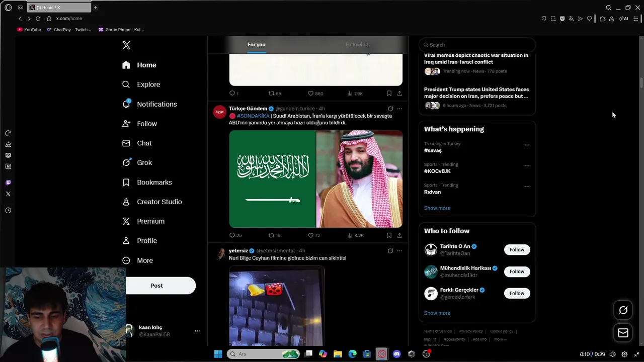This screenshot has height=362, width=644.
Task: Repost the top post with 65 reposts
Action: pos(275,94)
